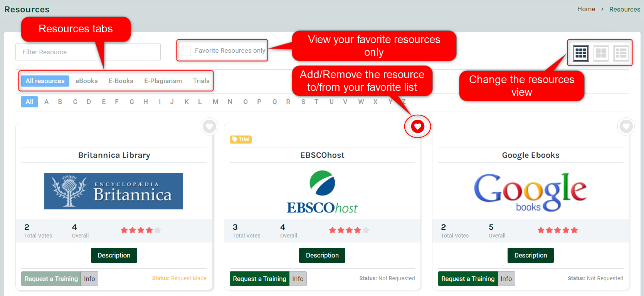The width and height of the screenshot is (644, 296).
Task: Open EBSCOhost Description
Action: [x=322, y=255]
